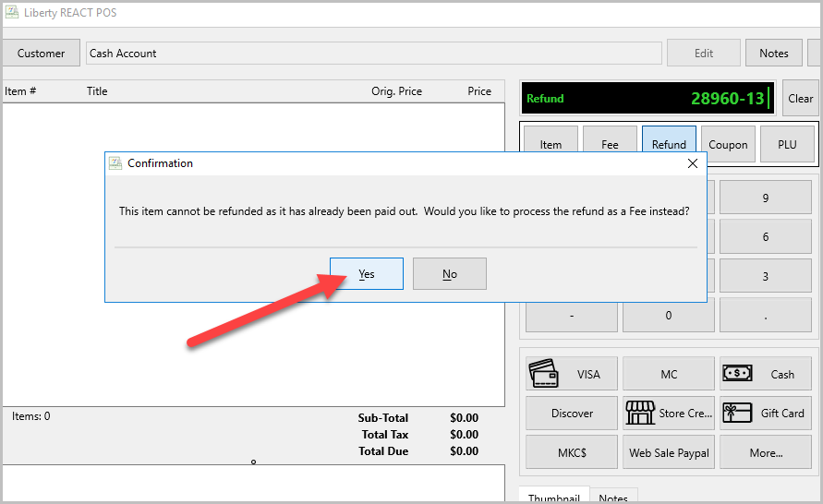Click the splitter handle below totals
Screen dimensions: 823x504
click(253, 462)
